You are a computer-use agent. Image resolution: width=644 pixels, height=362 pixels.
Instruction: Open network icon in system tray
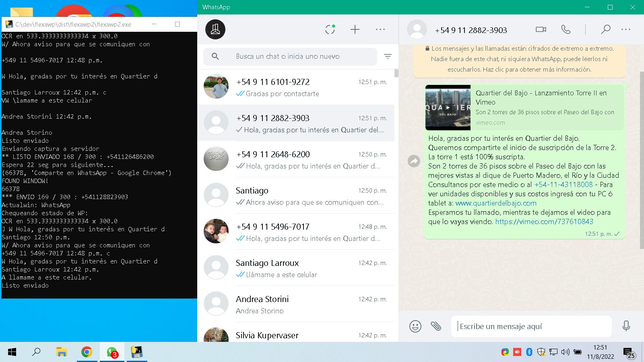click(x=553, y=352)
